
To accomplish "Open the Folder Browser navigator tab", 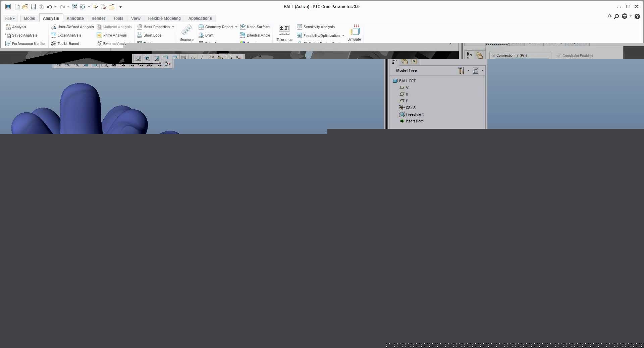I will click(405, 61).
